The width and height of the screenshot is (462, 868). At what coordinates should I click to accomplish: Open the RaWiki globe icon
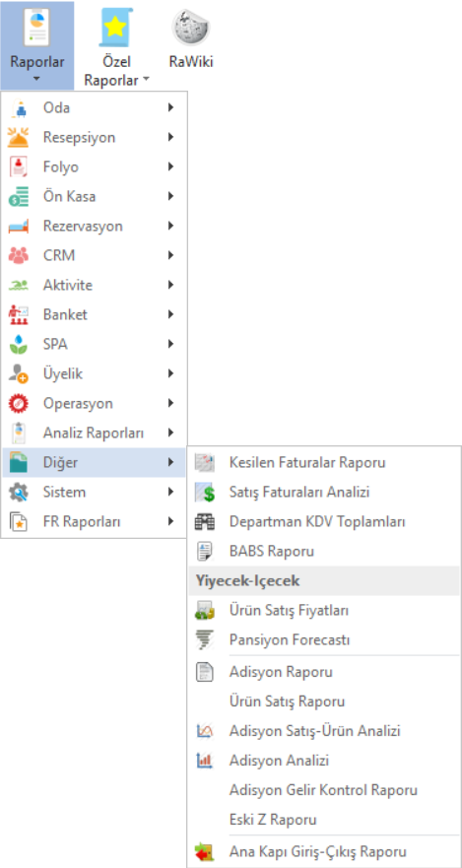click(191, 28)
